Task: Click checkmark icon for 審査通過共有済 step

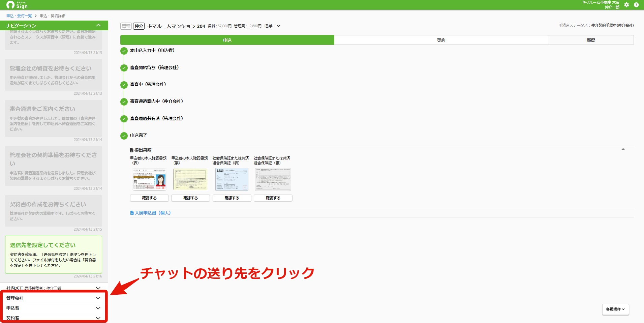Action: [x=124, y=119]
